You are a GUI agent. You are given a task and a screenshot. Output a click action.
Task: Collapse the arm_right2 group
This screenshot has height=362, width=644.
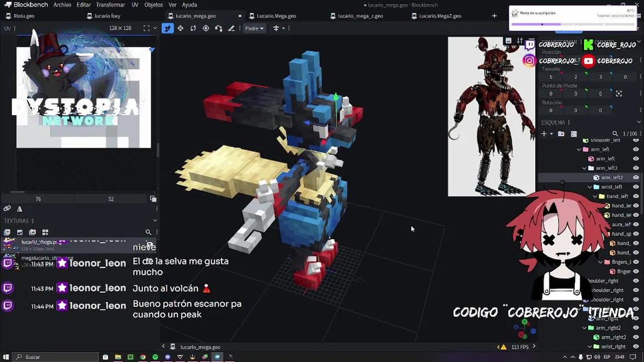[585, 328]
